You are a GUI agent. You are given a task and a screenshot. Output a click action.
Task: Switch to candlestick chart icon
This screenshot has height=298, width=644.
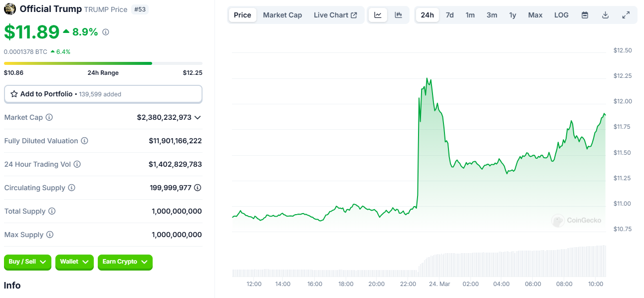point(398,15)
